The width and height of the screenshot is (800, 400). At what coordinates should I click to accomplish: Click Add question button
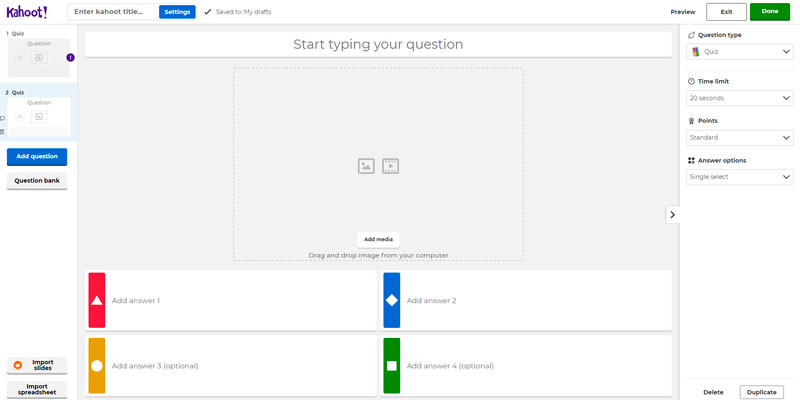[x=37, y=157]
